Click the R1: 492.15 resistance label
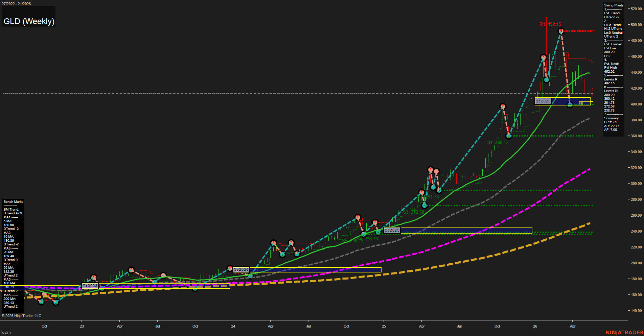This screenshot has height=336, width=644. point(550,24)
